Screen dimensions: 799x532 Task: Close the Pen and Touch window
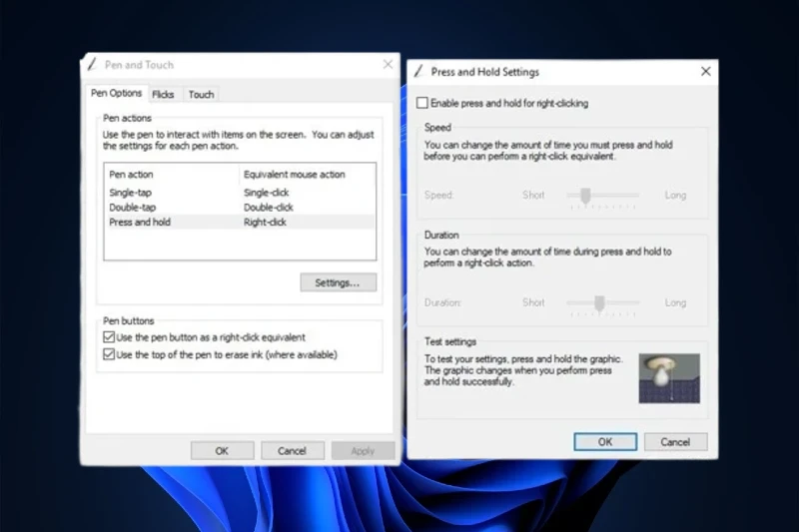point(388,65)
